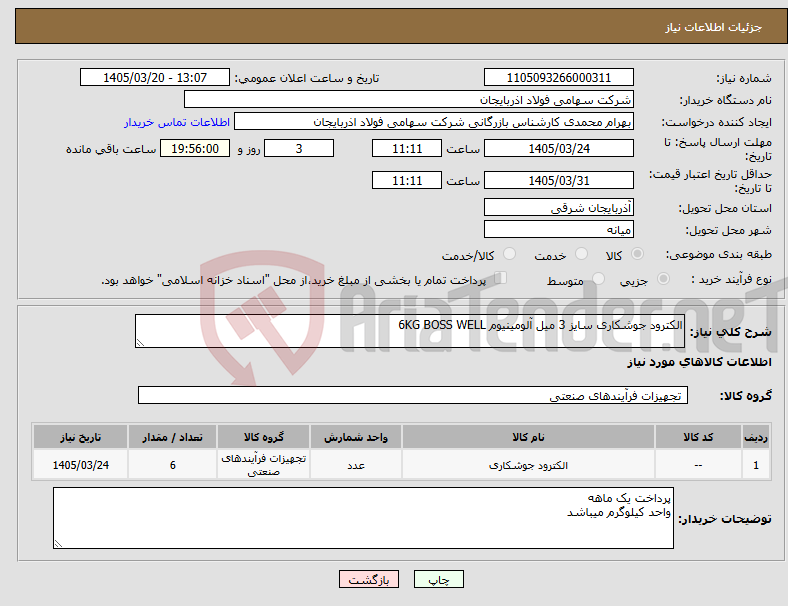The height and width of the screenshot is (606, 788).
Task: Select the جزیی purchase type radio
Action: (x=663, y=279)
